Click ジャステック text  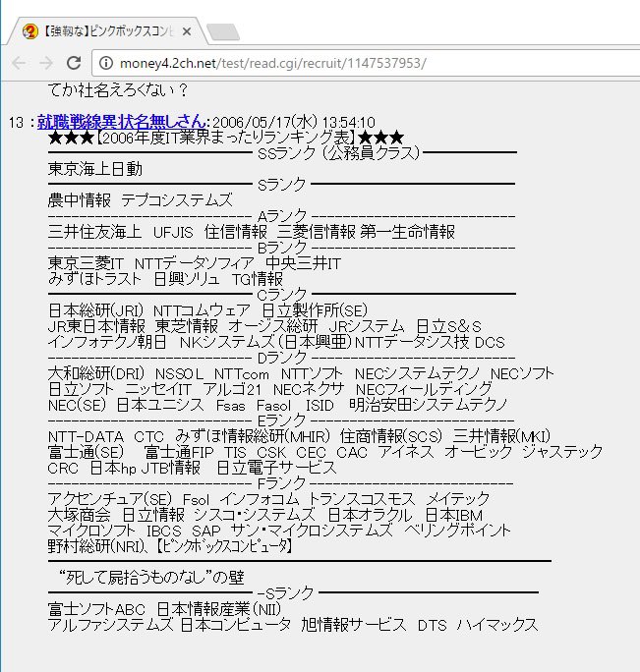coord(562,452)
